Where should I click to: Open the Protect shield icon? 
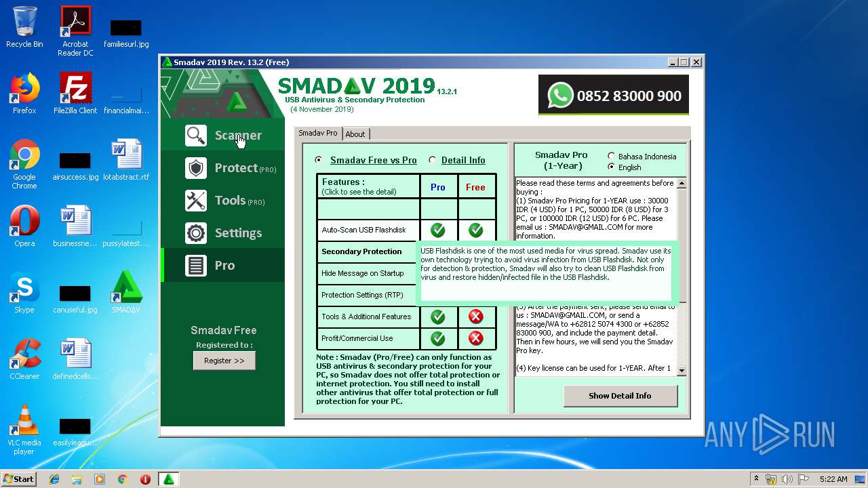196,168
